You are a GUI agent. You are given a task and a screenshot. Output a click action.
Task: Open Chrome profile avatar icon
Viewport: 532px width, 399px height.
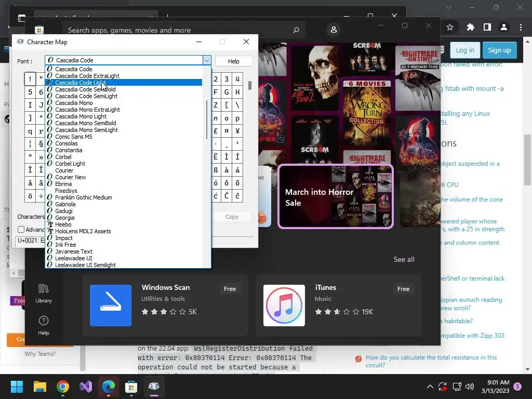[504, 27]
